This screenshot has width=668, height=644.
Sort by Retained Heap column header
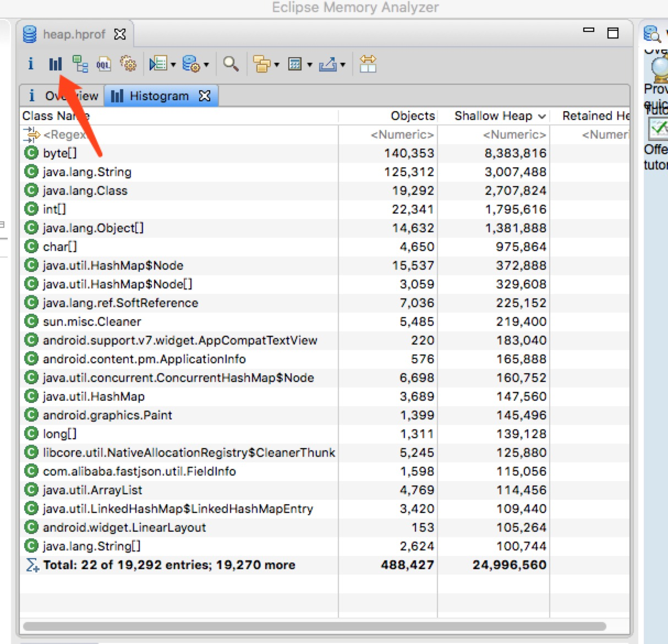(x=590, y=116)
